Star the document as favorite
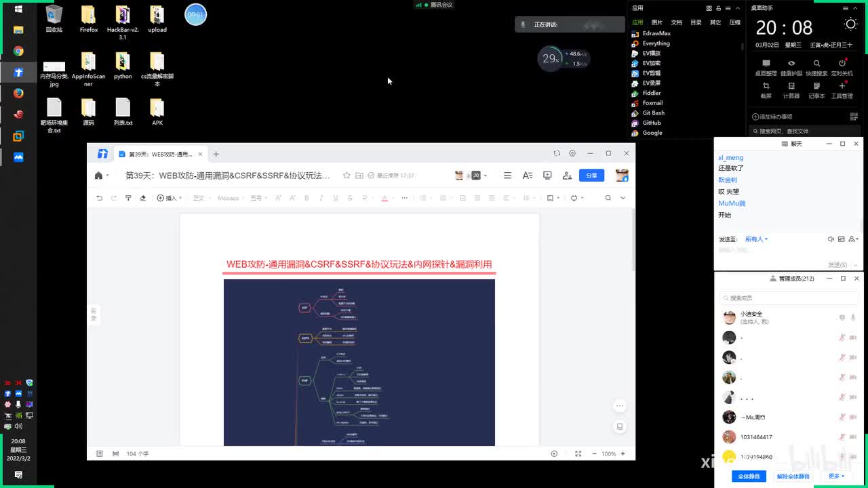Viewport: 868px width, 488px height. [x=347, y=176]
